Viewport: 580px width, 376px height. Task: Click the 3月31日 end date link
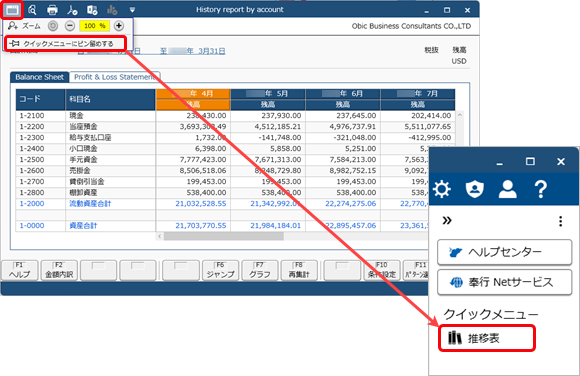(x=212, y=51)
